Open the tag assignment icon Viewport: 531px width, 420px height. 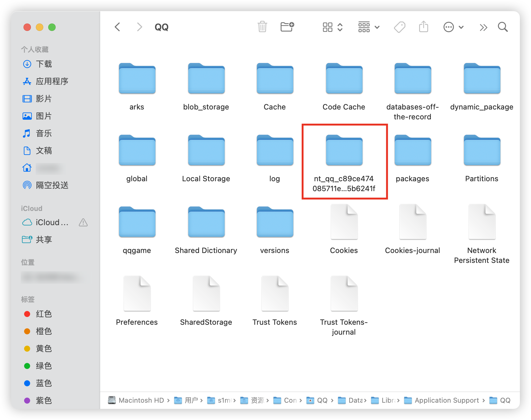(x=399, y=27)
